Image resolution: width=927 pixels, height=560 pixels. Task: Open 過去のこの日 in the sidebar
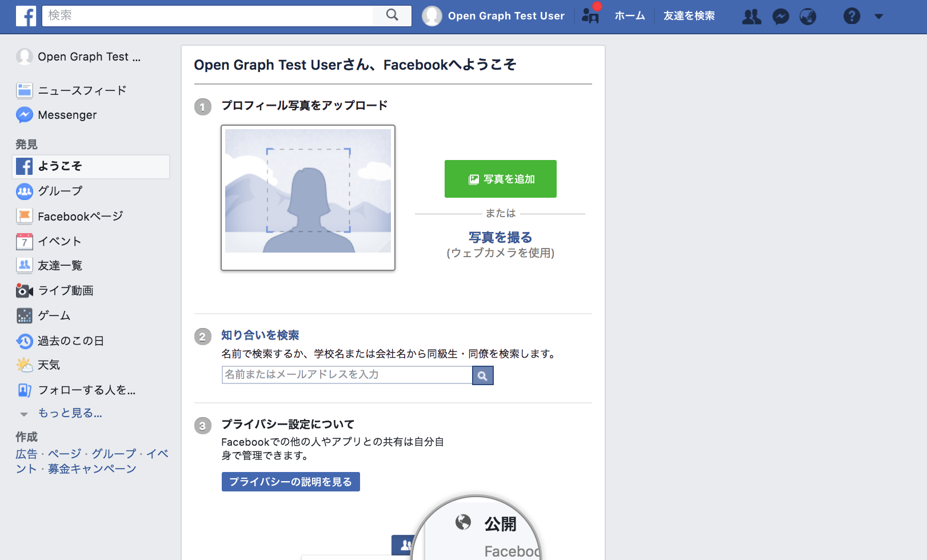click(71, 341)
